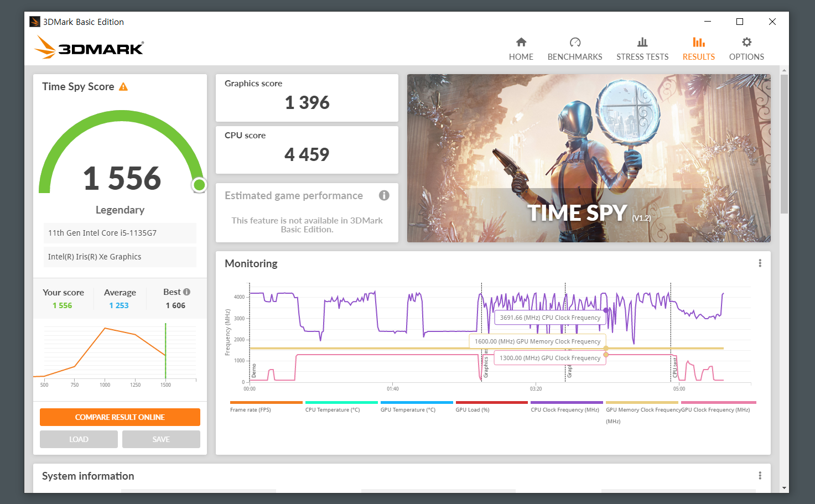Click Intel(R) Iris(R) Xe Graphics field
The image size is (815, 504).
click(x=120, y=257)
